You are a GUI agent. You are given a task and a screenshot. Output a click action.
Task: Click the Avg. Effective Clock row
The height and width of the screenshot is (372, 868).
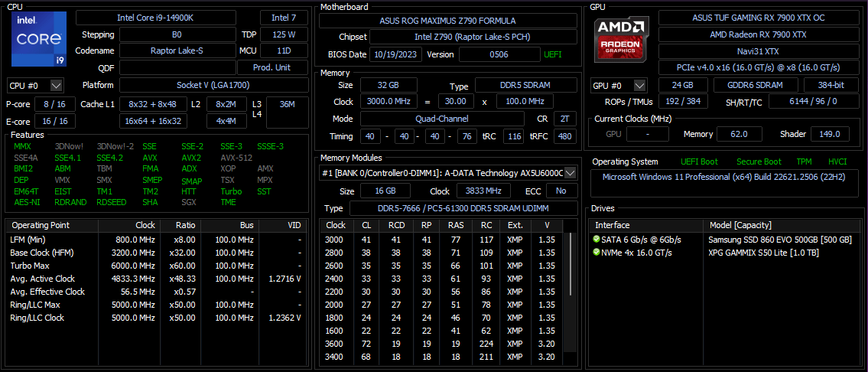[x=155, y=292]
